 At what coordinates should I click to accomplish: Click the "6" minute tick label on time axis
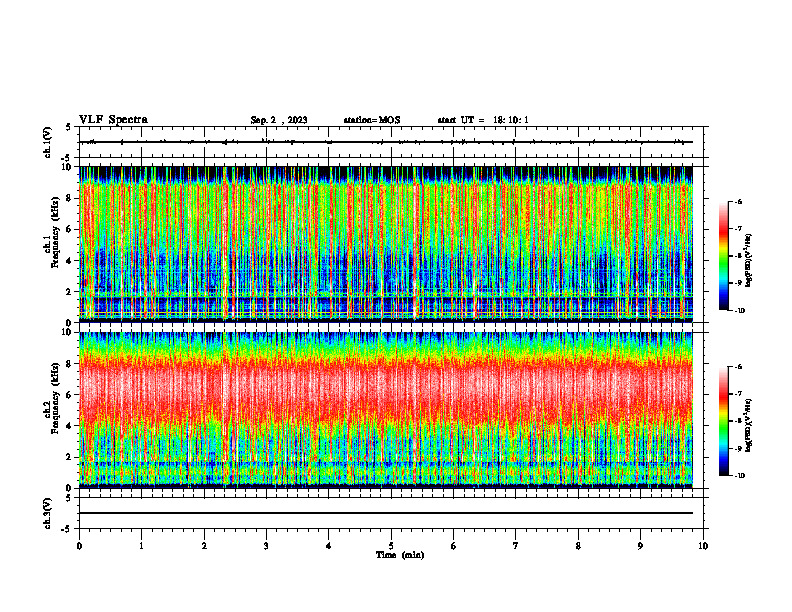(x=454, y=546)
